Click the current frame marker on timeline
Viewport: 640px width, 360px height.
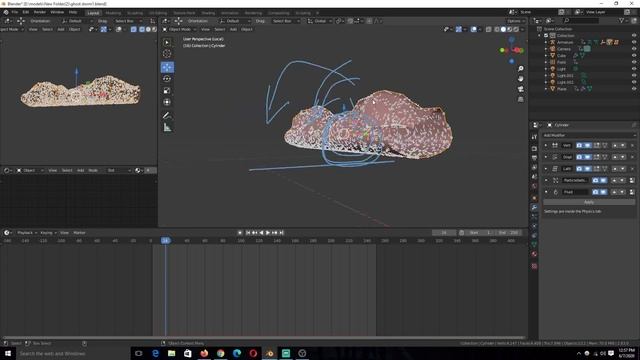165,241
